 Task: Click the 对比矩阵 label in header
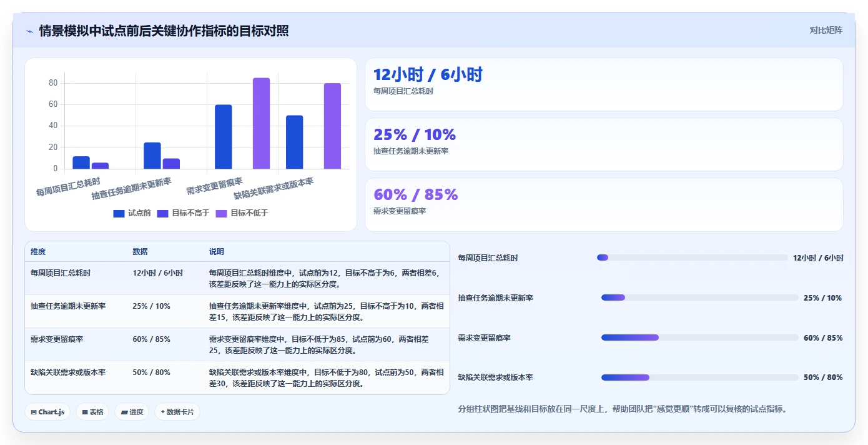point(826,30)
